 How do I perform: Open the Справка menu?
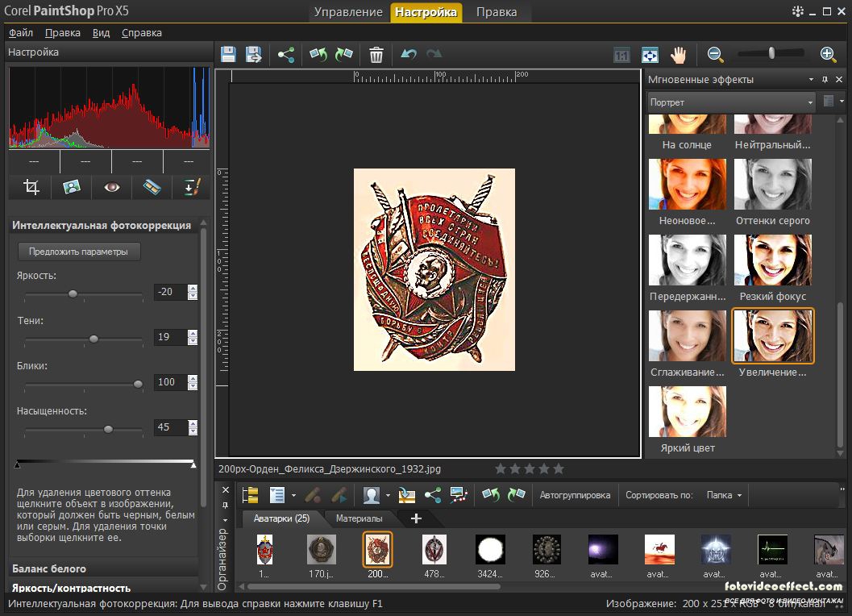142,32
